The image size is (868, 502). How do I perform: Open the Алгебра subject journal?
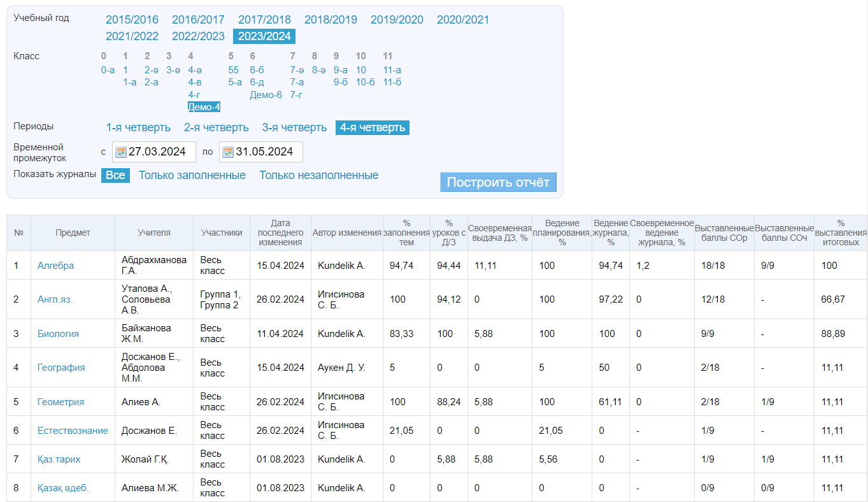click(x=55, y=266)
